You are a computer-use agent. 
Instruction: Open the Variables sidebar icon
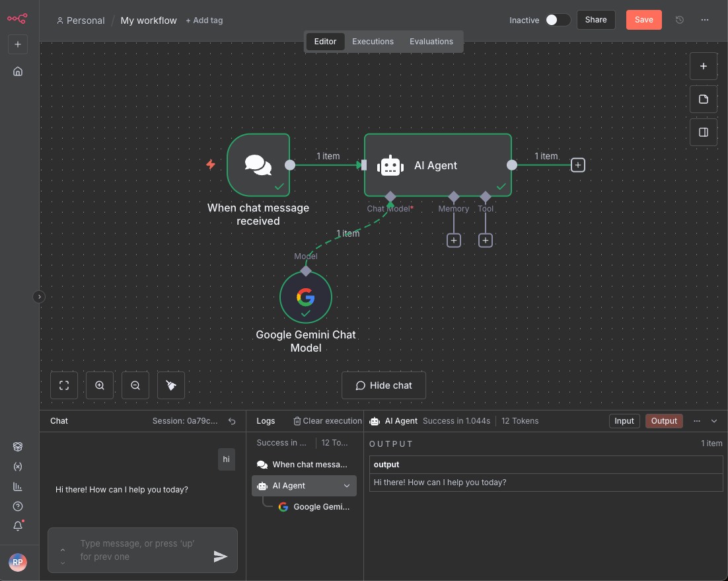tap(17, 466)
